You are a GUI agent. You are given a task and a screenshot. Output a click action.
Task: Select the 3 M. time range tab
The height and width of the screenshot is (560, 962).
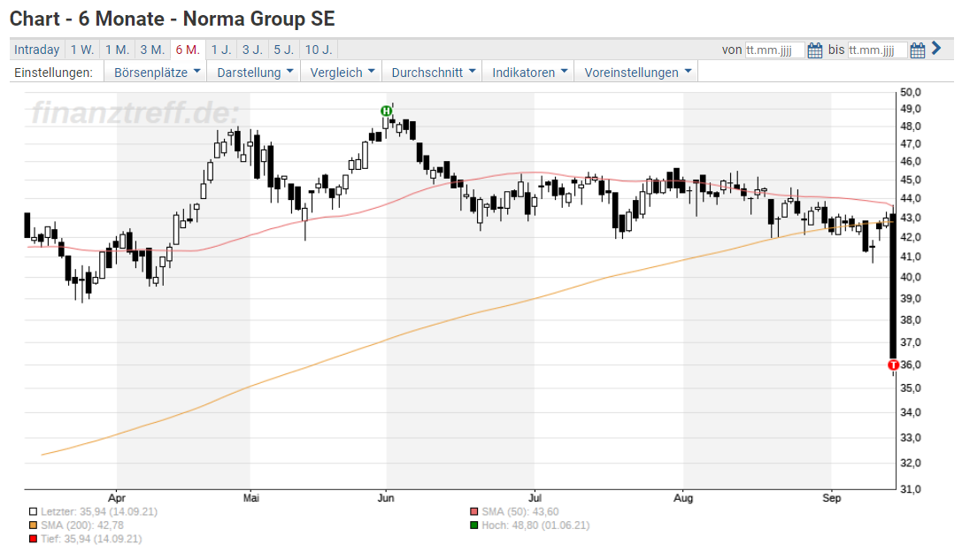tap(152, 50)
